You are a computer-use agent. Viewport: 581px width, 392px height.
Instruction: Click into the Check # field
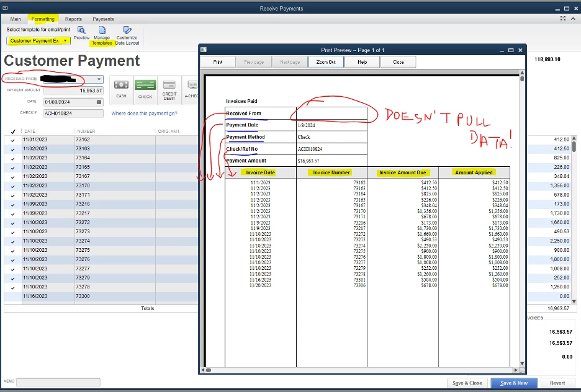click(73, 114)
